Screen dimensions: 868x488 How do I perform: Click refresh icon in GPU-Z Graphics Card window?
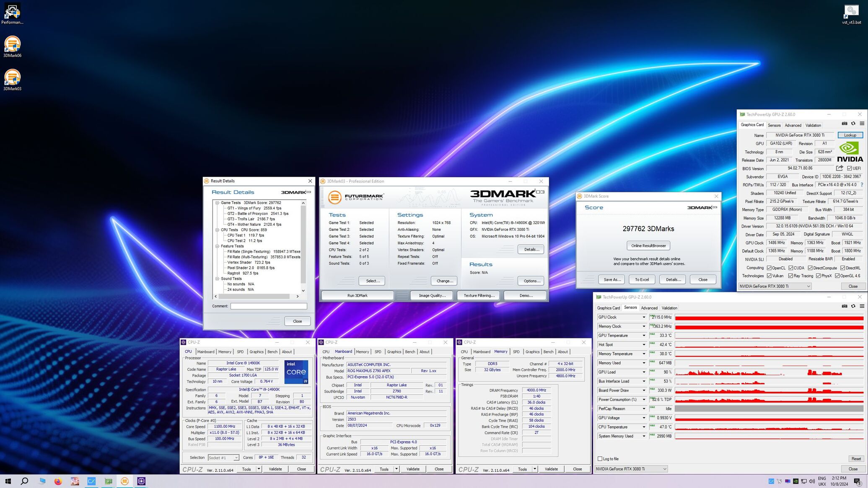[x=853, y=124]
